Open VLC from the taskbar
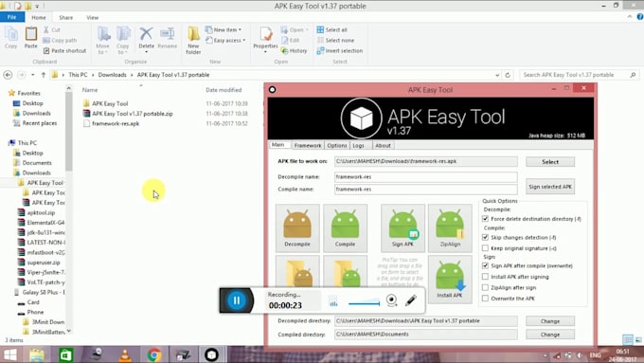 coord(125,354)
